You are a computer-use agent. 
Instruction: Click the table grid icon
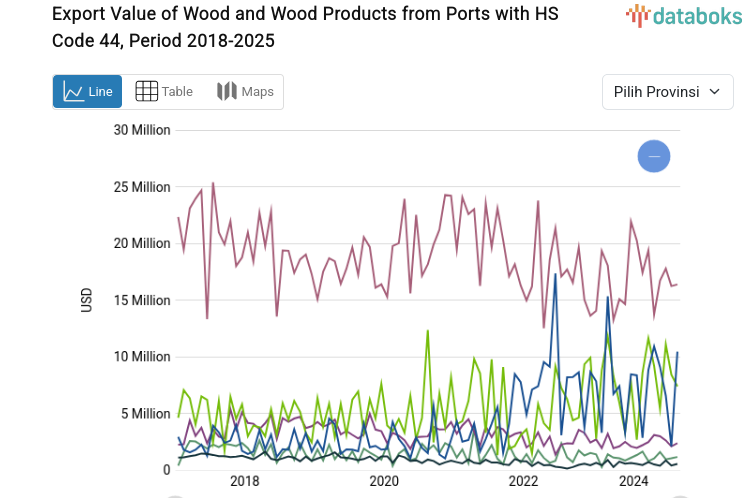tap(146, 92)
